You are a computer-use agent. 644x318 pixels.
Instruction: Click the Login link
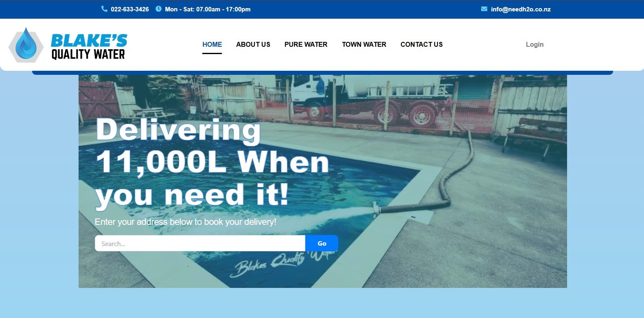(x=534, y=44)
